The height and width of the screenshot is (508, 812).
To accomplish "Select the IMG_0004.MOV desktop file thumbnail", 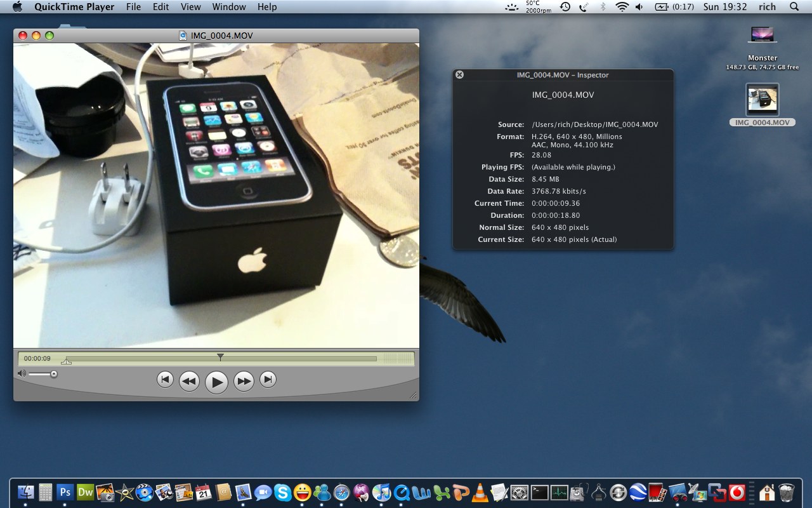I will coord(762,100).
